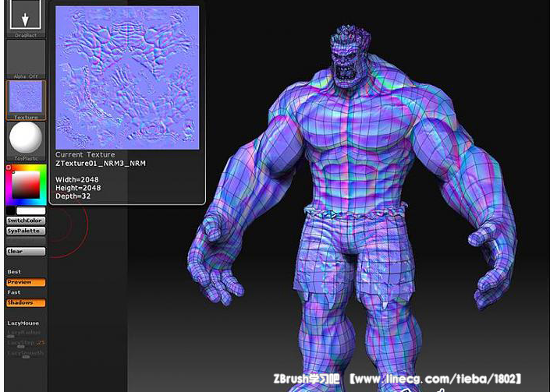Click the Depth=32 value
Screen dimensions: 550x392
[73, 196]
